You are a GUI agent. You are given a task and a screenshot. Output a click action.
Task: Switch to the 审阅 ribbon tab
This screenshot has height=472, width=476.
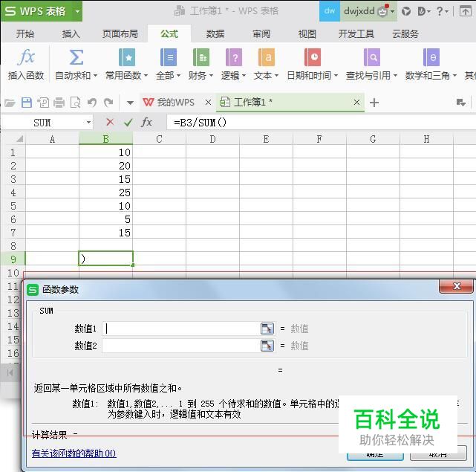(x=261, y=33)
